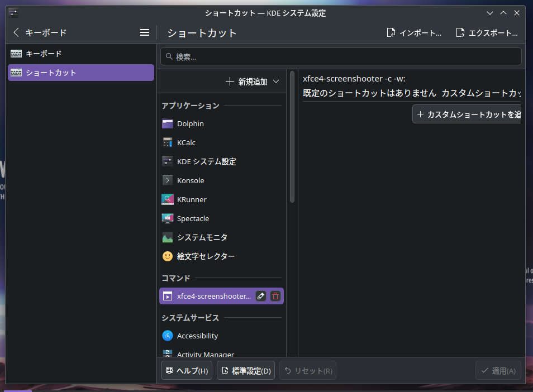The width and height of the screenshot is (533, 392).
Task: Click the plus icon in 新規追加
Action: [230, 82]
